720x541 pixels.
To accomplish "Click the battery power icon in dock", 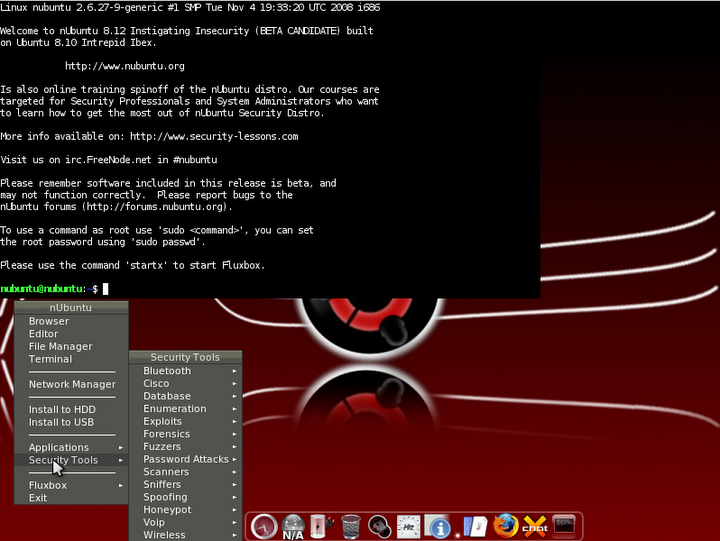I will click(x=321, y=526).
